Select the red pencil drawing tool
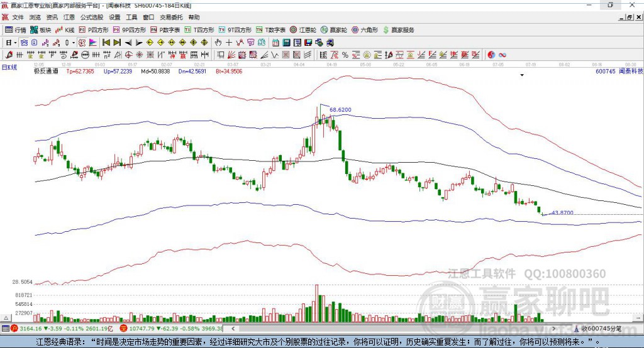Image resolution: width=644 pixels, height=348 pixels. 9,55
